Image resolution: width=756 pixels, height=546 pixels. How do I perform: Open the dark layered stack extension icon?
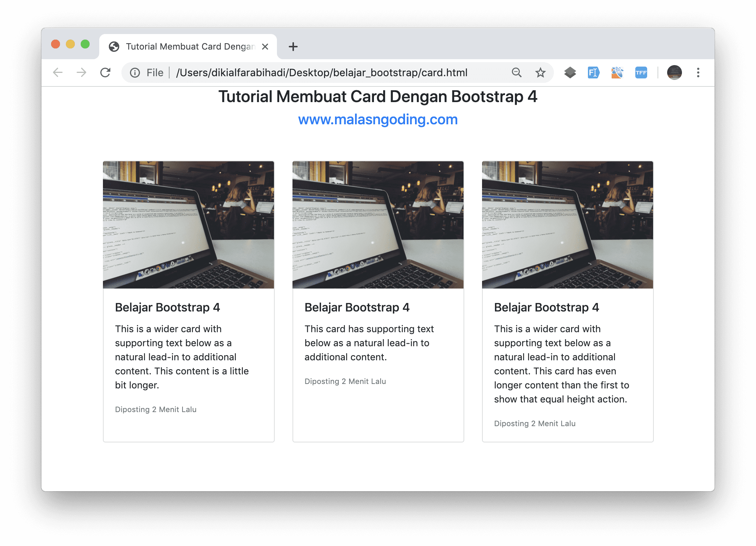tap(570, 73)
